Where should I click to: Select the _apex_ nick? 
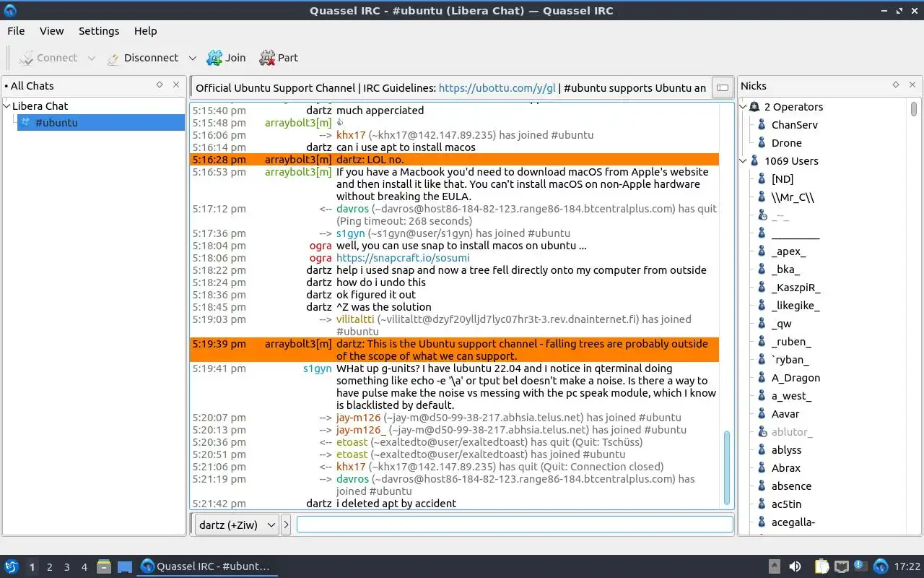[788, 251]
